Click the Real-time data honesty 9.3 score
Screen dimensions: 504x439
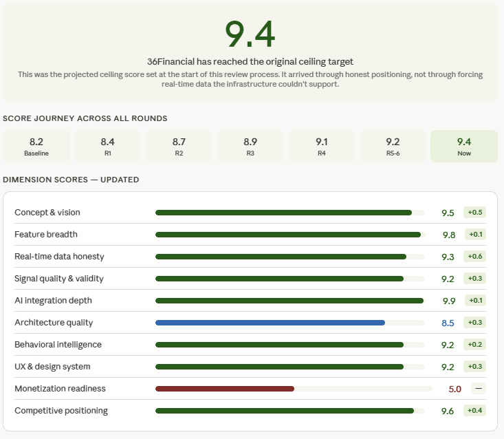tap(448, 257)
